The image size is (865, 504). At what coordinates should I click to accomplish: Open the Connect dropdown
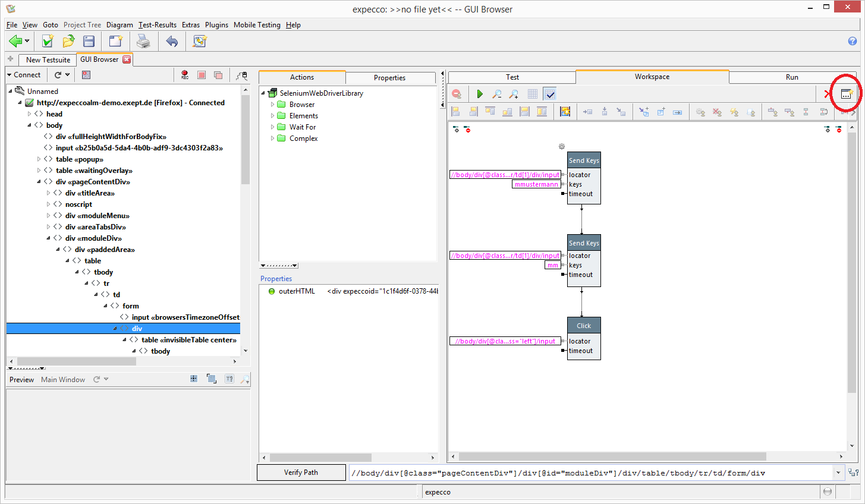click(x=24, y=75)
